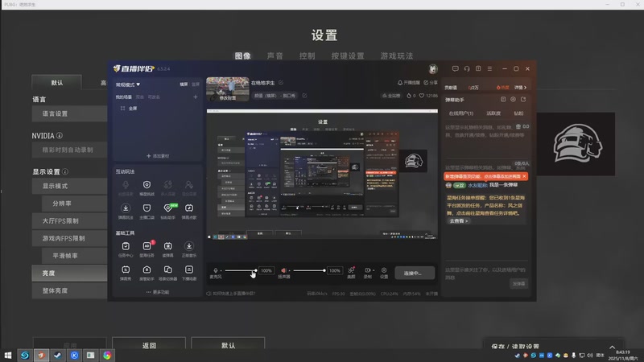This screenshot has height=362, width=644.
Task: Mute the red speaker 扬声器 icon
Action: [x=283, y=270]
